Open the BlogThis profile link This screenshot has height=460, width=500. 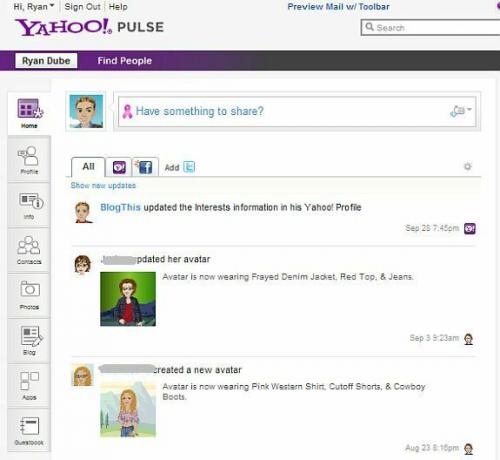click(x=120, y=207)
